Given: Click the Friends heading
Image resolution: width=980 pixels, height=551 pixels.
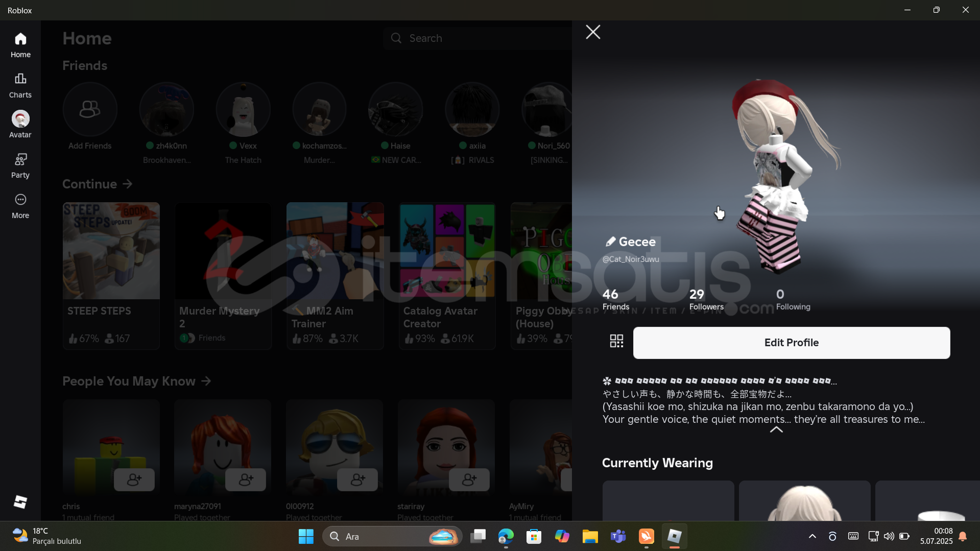Looking at the screenshot, I should point(85,65).
